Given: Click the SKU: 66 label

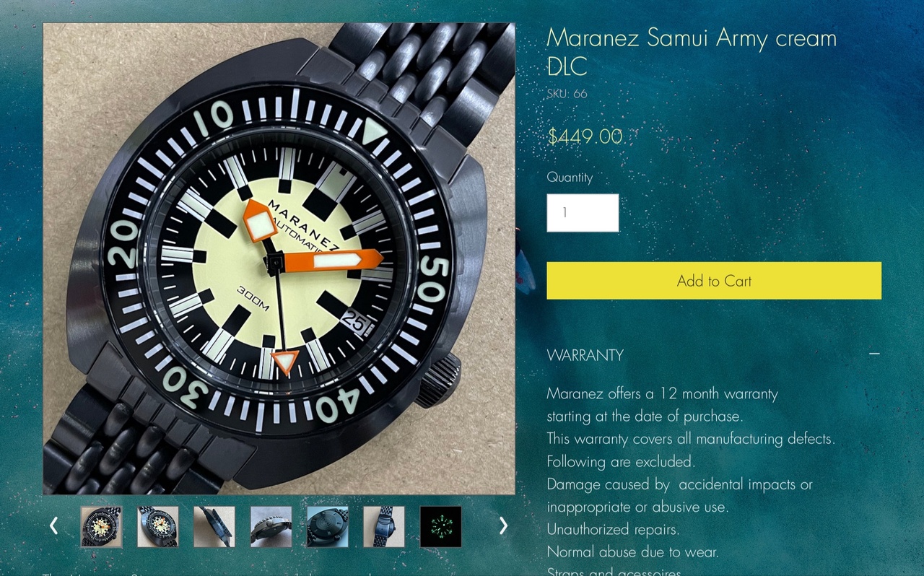Looking at the screenshot, I should coord(567,94).
